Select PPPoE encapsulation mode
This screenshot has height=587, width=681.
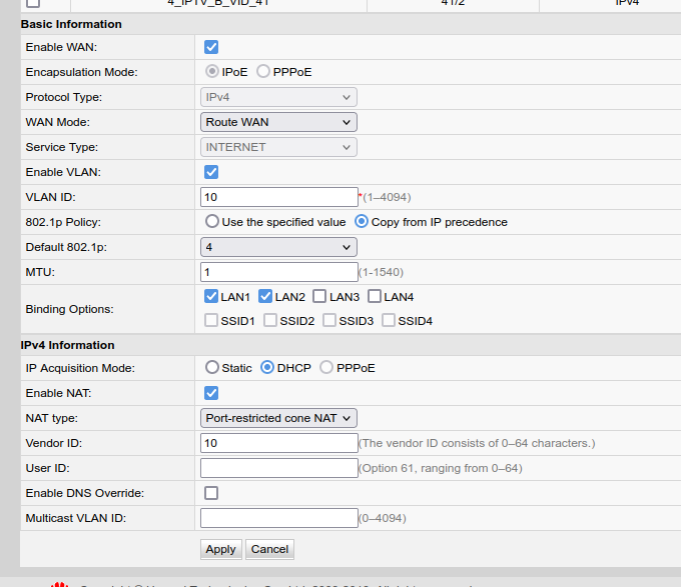pos(264,72)
